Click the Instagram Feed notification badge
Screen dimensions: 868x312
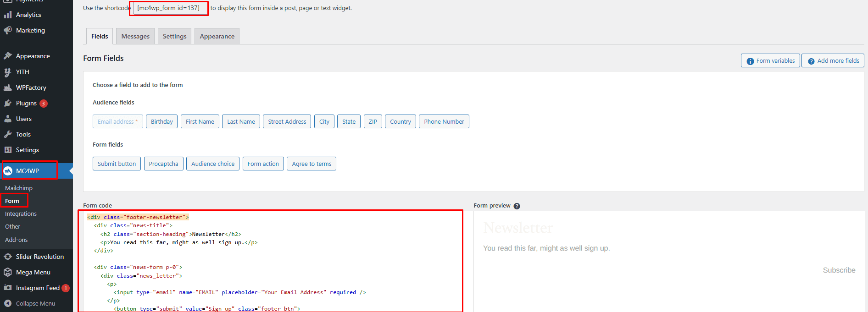[x=66, y=288]
